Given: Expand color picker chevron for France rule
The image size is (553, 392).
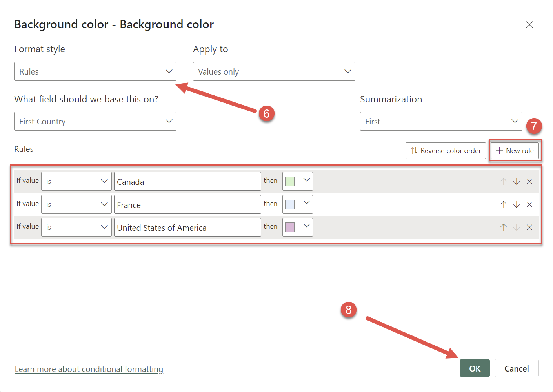Looking at the screenshot, I should (307, 202).
